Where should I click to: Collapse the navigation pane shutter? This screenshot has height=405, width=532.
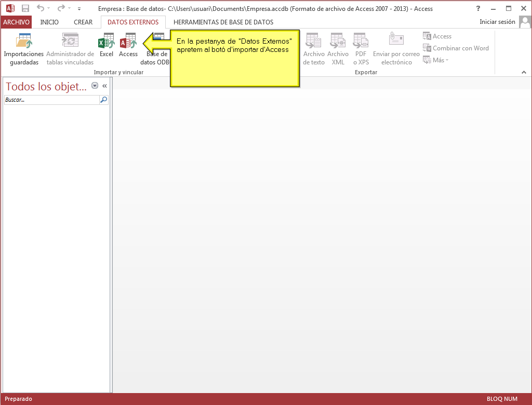[x=104, y=86]
